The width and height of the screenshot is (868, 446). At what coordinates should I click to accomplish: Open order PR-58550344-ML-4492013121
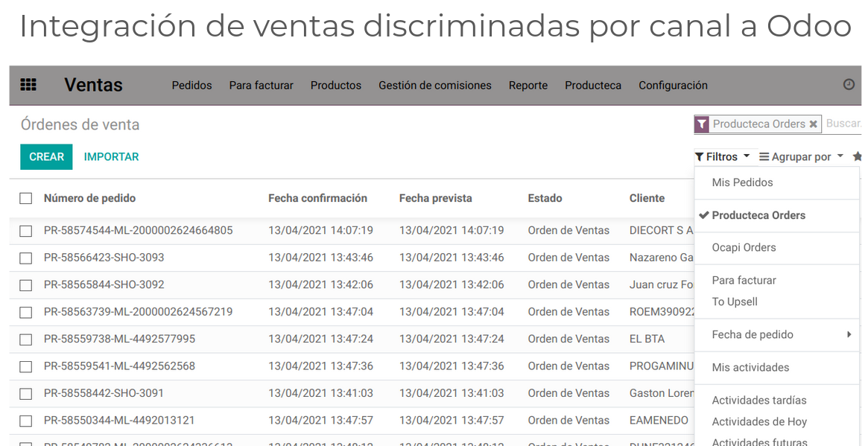(x=119, y=420)
